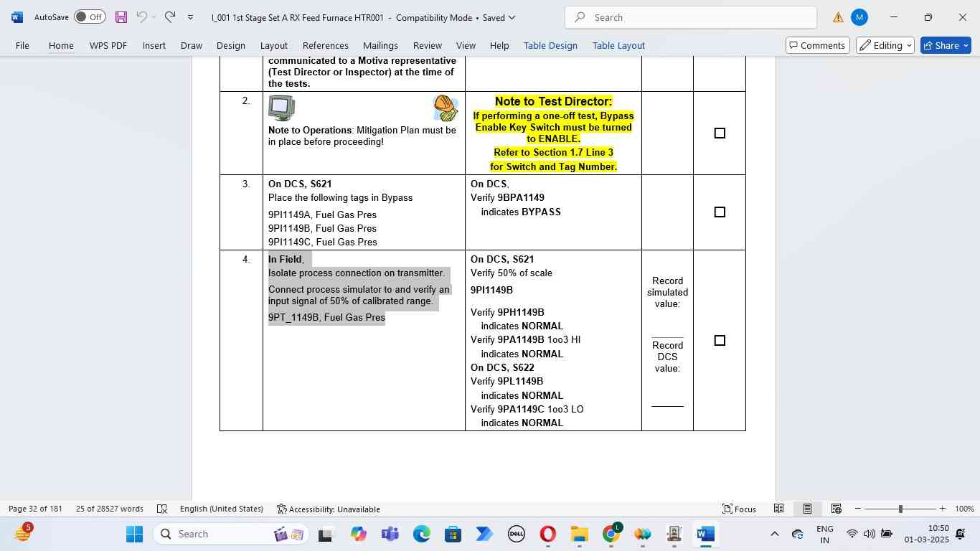980x551 pixels.
Task: Click the 'Verify 9BPA1149' text
Action: click(507, 198)
